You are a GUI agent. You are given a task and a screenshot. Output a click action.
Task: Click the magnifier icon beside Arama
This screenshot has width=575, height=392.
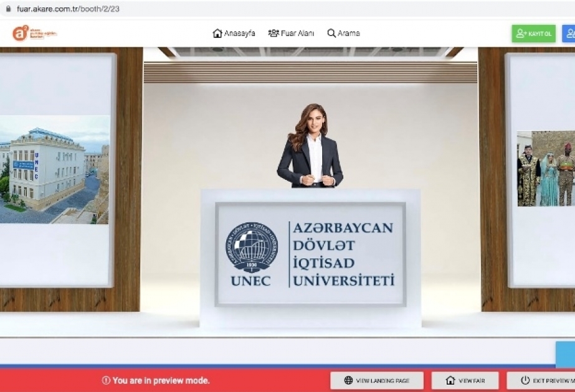[x=331, y=34]
